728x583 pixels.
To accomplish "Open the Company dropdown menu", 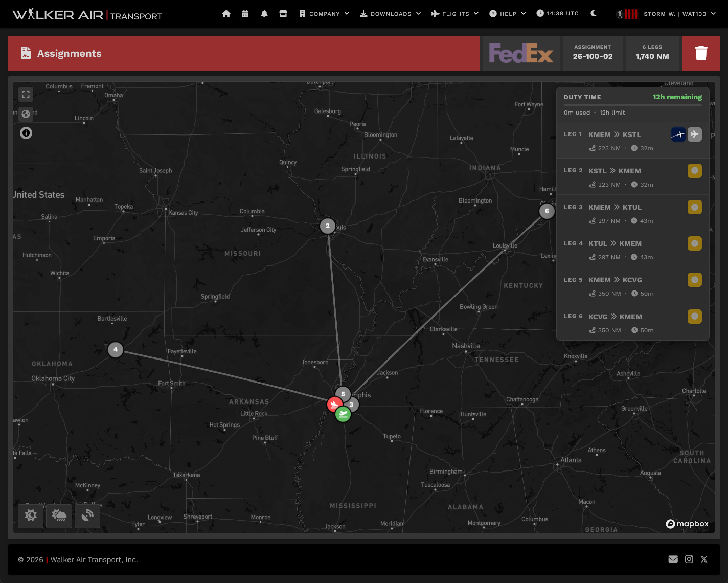I will click(324, 14).
